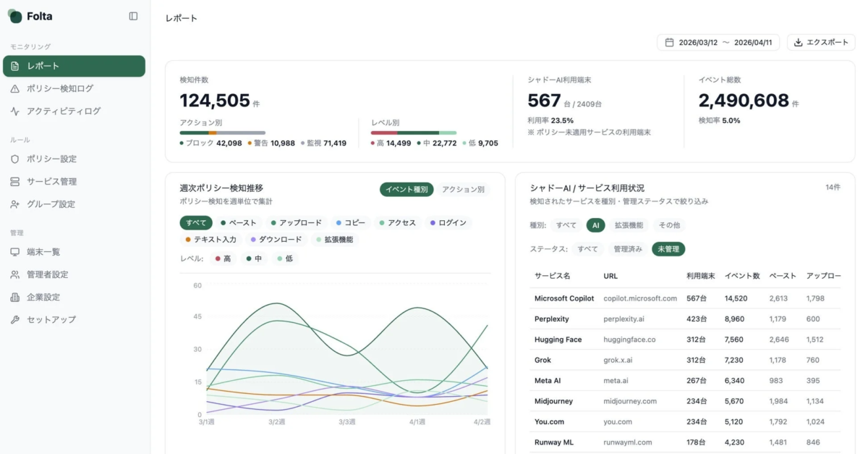Click the Hugging Face service name
The width and height of the screenshot is (868, 454).
pyautogui.click(x=558, y=340)
